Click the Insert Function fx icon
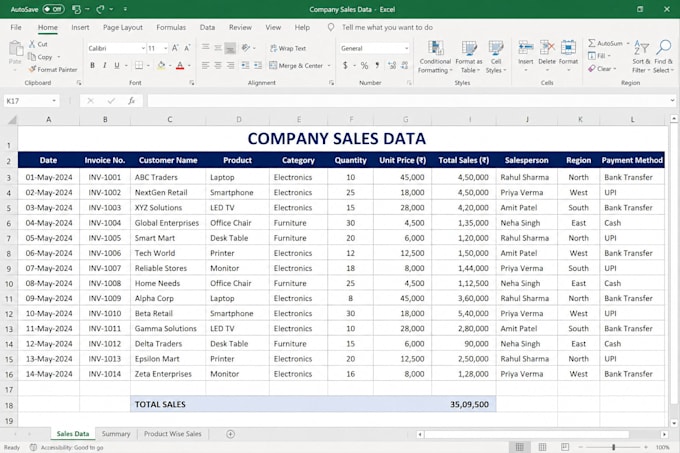 pos(131,101)
